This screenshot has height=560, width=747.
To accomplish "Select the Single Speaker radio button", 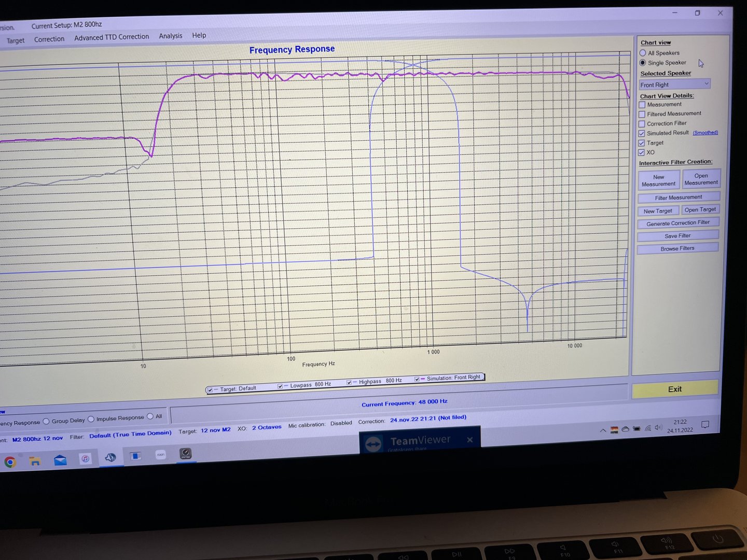I will coord(643,63).
